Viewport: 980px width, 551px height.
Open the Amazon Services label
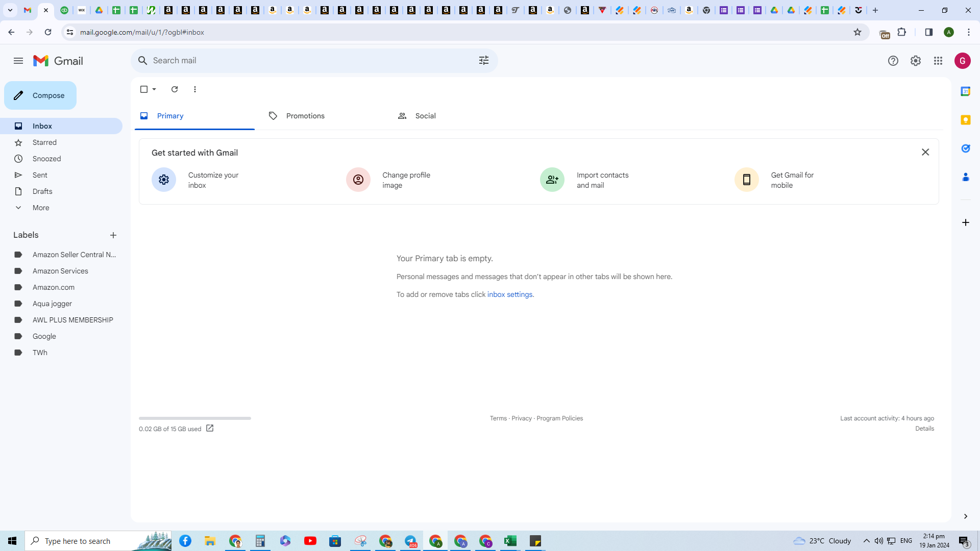coord(61,271)
